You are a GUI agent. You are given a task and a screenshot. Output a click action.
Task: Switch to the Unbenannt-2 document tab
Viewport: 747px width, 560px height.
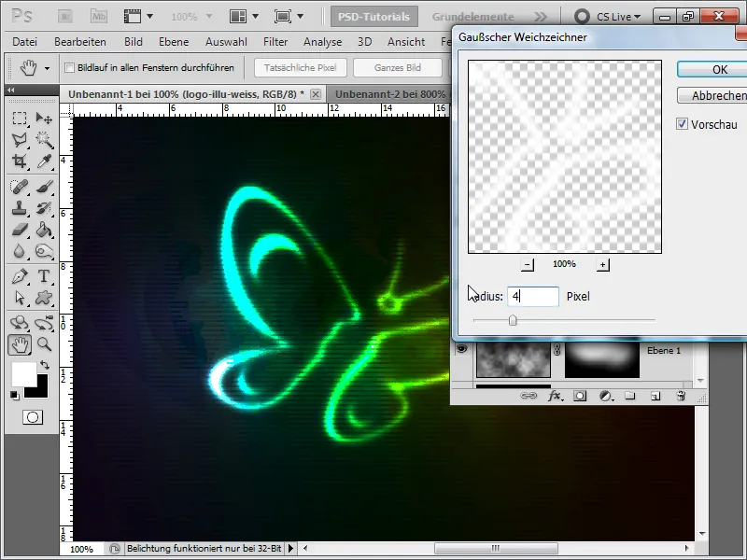tap(390, 94)
